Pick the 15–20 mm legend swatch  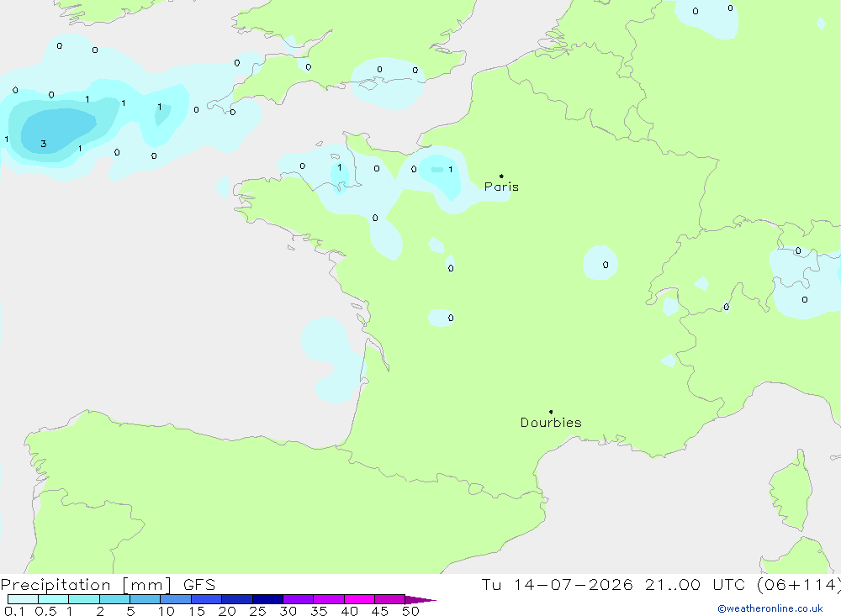point(207,599)
